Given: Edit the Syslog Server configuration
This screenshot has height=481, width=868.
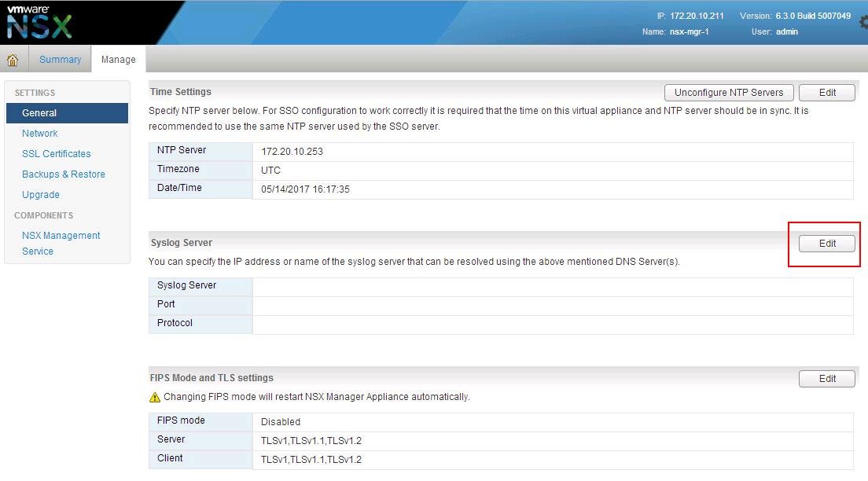Looking at the screenshot, I should point(827,244).
